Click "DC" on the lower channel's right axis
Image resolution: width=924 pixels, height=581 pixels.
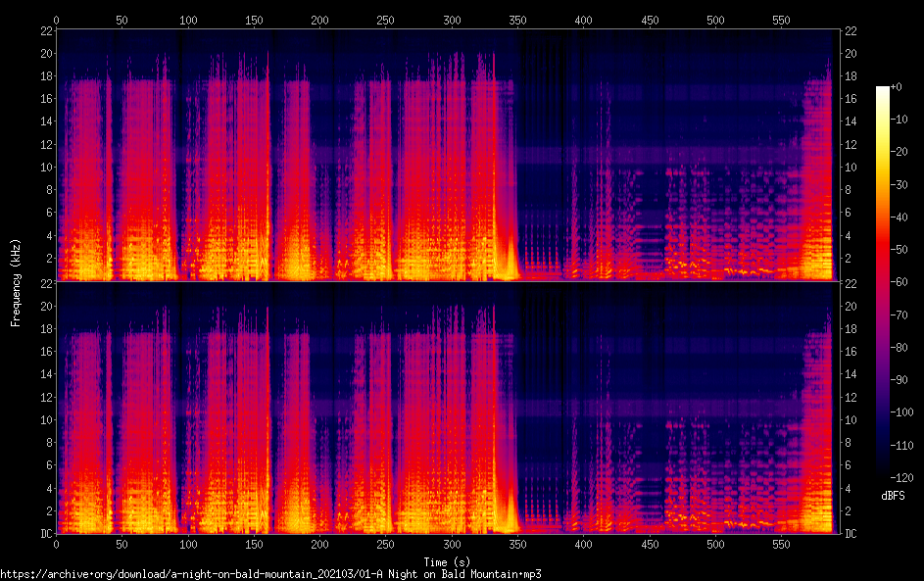851,533
